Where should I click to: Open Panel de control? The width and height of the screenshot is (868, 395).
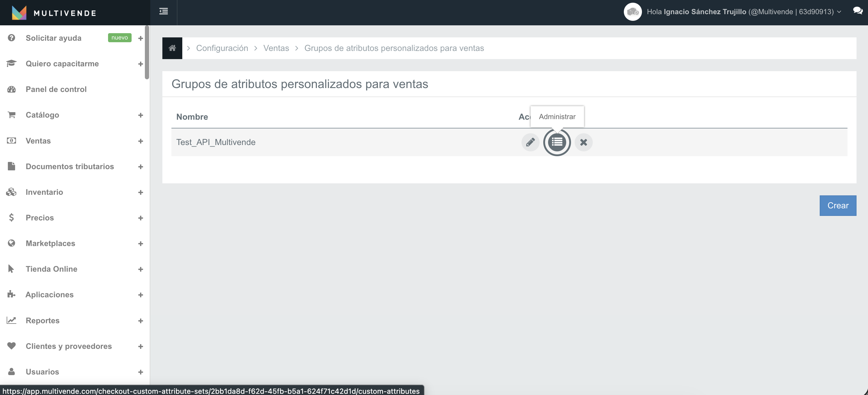pyautogui.click(x=56, y=89)
